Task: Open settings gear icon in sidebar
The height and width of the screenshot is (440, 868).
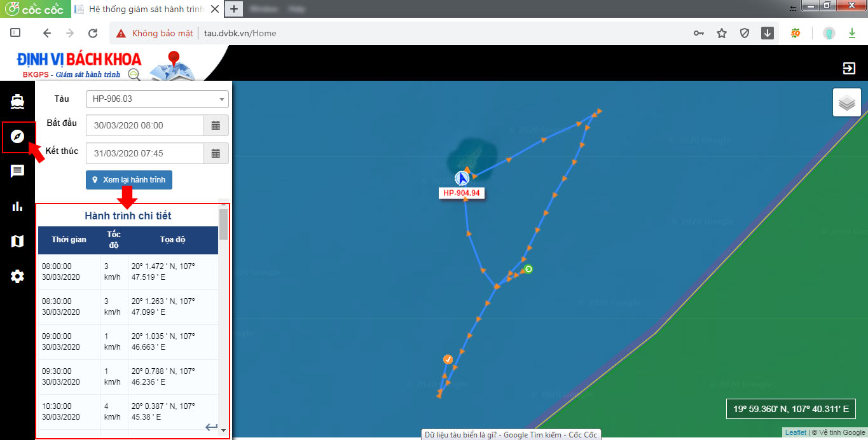Action: click(17, 276)
